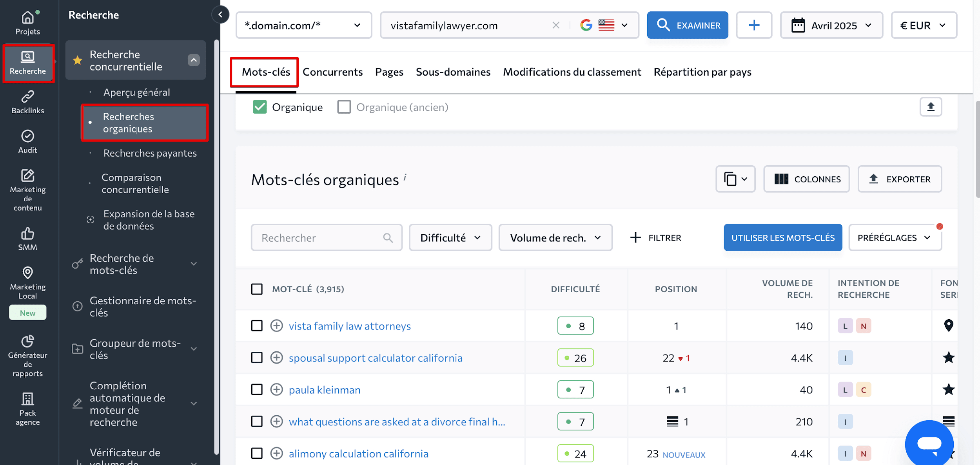Check the 'vista family law attorneys' row
The width and height of the screenshot is (980, 465).
[x=257, y=326]
